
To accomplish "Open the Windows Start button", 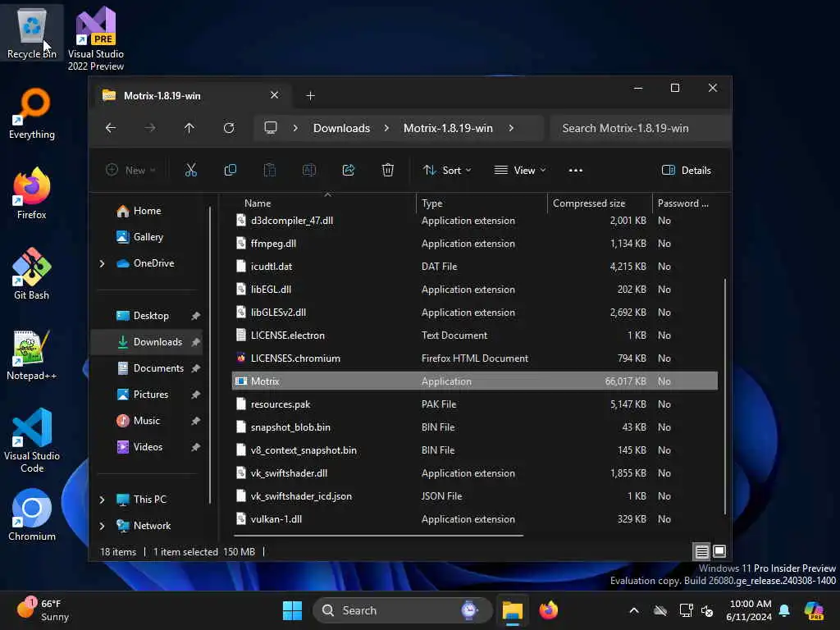I will [x=293, y=610].
